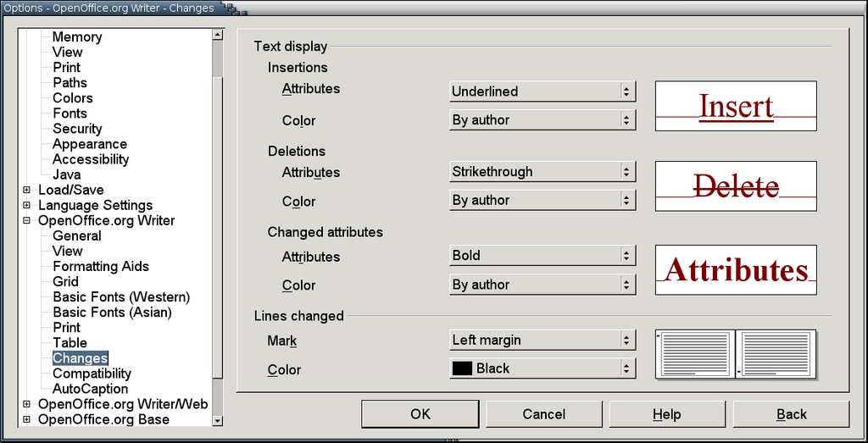Collapse the OpenOffice.org Writer tree node
Screen dimensions: 868x443
point(27,220)
